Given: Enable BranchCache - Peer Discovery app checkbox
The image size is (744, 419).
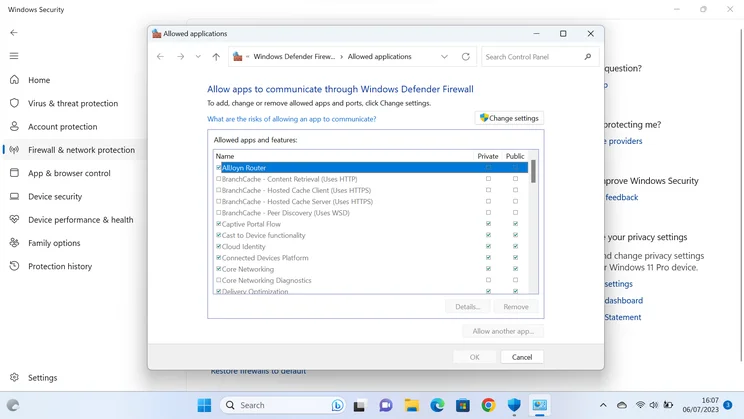Looking at the screenshot, I should 219,213.
